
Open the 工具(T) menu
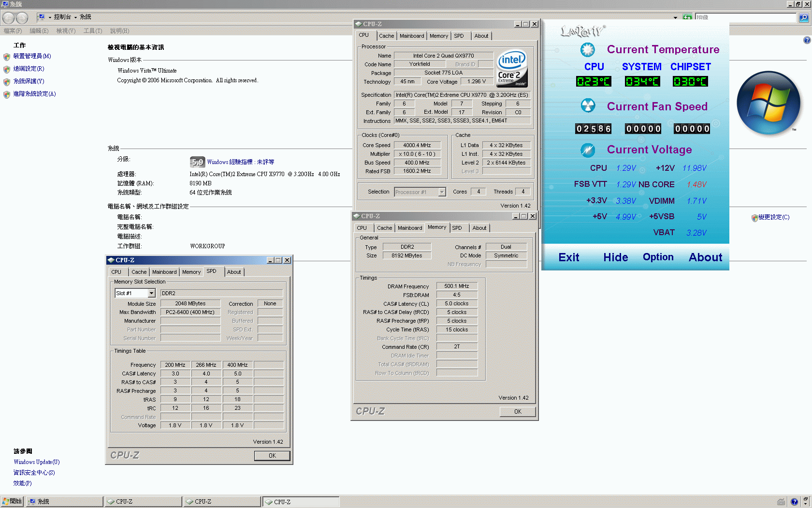(x=92, y=31)
